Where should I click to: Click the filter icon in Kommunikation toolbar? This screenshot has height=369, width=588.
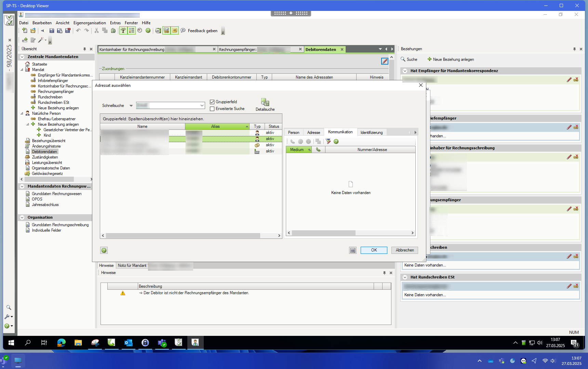click(328, 141)
